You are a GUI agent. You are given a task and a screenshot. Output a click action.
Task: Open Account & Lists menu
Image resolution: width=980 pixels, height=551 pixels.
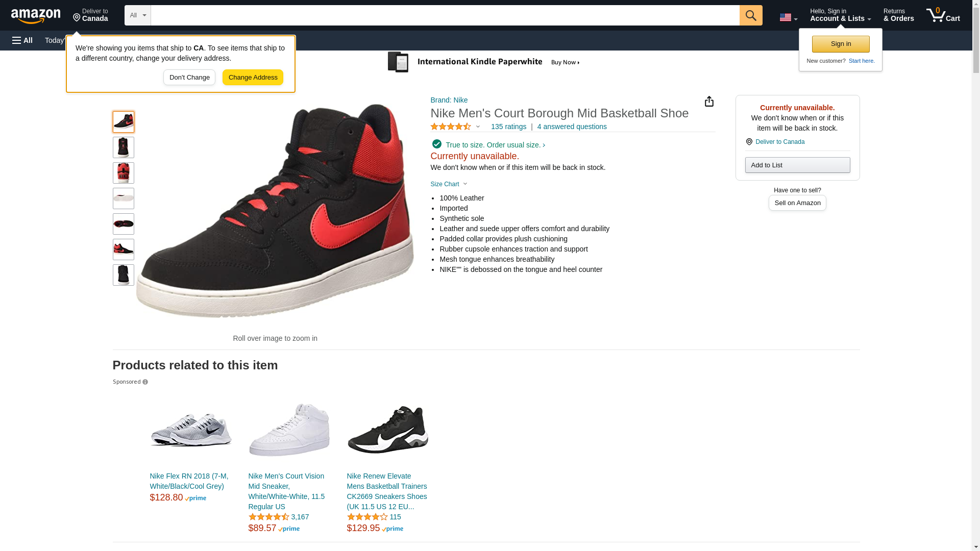tap(840, 15)
